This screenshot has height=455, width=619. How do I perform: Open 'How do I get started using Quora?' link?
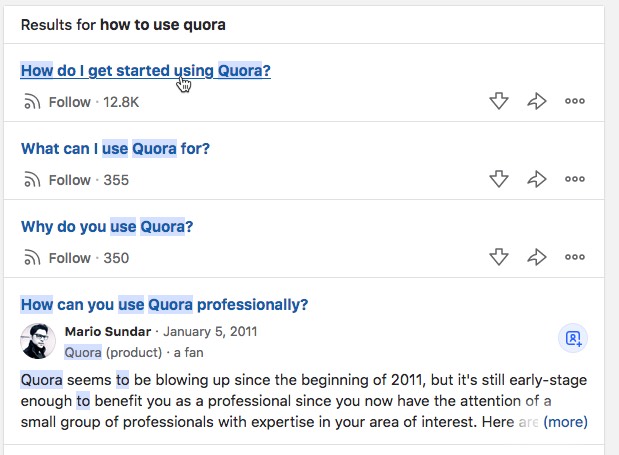tap(146, 71)
